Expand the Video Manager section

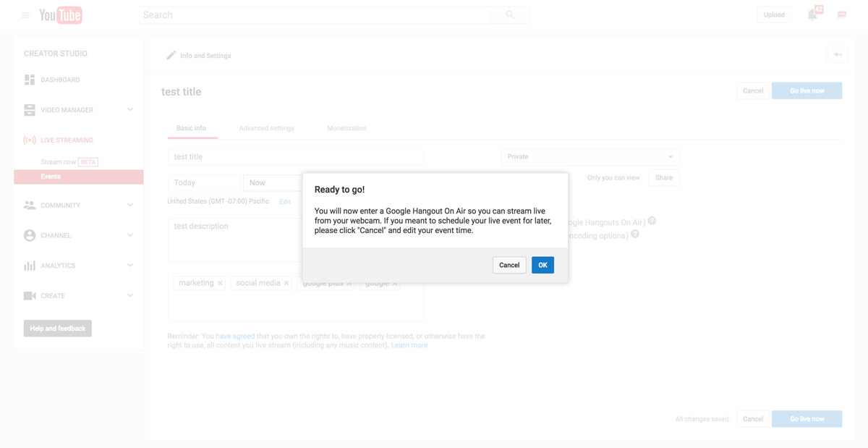[130, 110]
